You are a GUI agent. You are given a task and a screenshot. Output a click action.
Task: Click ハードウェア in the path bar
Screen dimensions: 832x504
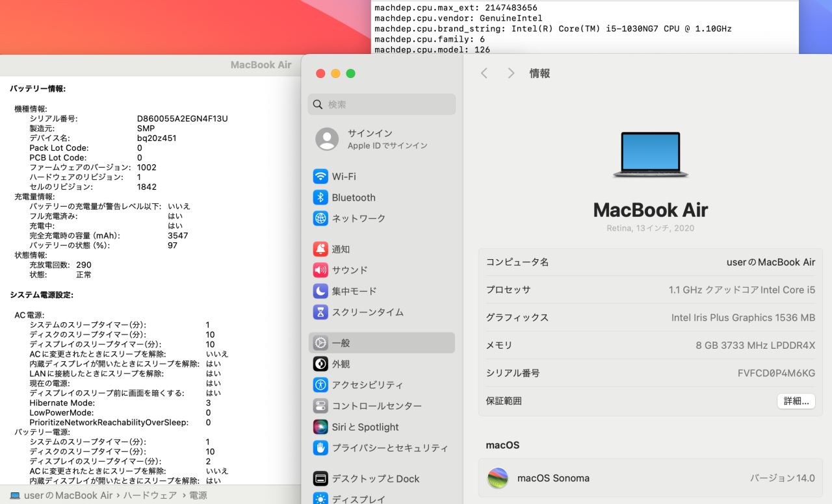tap(150, 496)
